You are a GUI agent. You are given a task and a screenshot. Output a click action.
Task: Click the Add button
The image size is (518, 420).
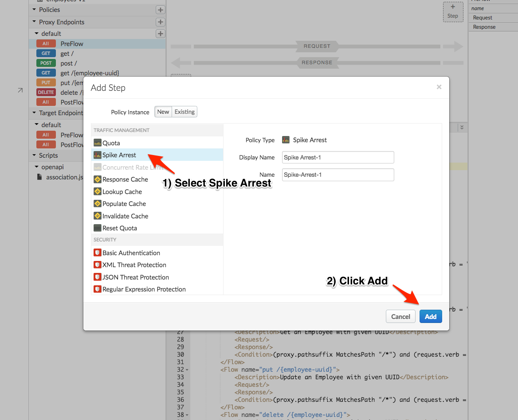pyautogui.click(x=431, y=316)
